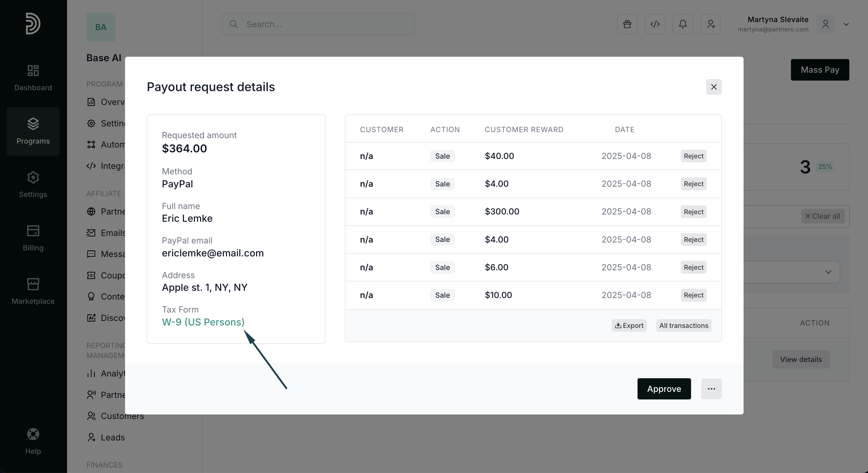
Task: Open Marketplace in left sidebar
Action: [33, 291]
